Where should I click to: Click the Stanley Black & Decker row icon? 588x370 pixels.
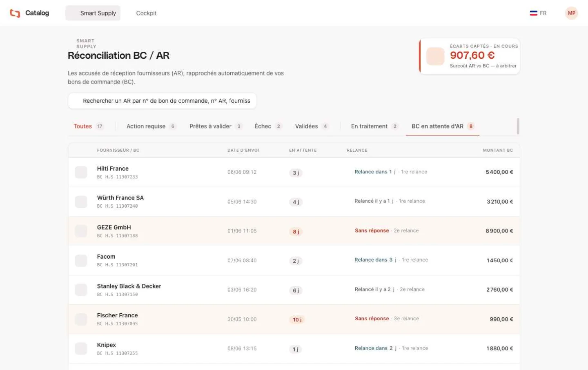click(81, 290)
